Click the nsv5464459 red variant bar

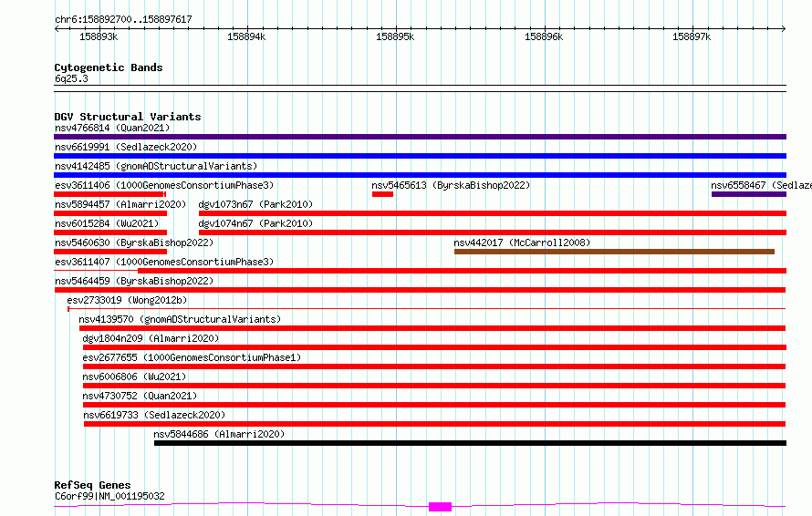pyautogui.click(x=420, y=290)
